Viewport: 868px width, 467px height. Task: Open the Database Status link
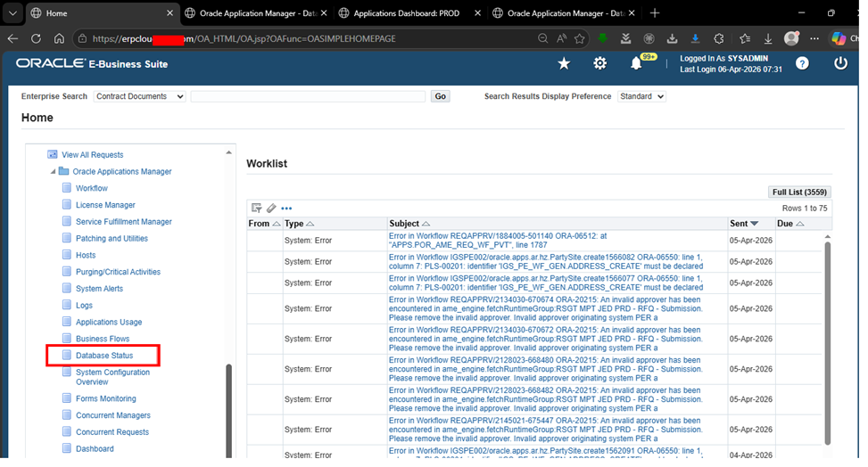tap(104, 356)
